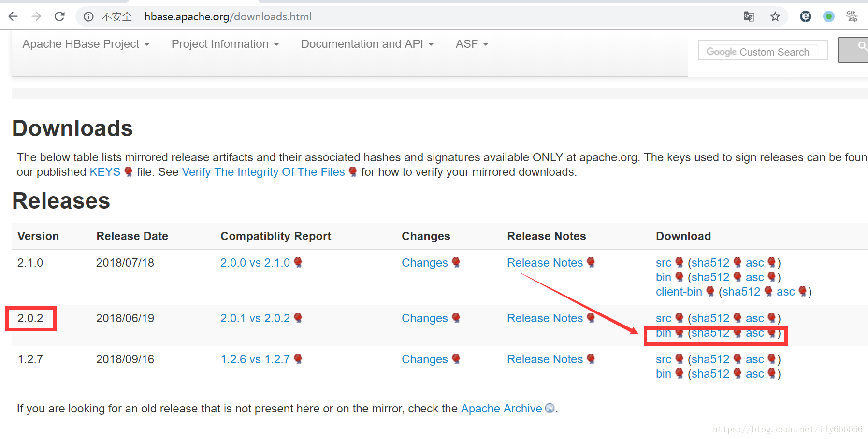Image resolution: width=868 pixels, height=439 pixels.
Task: Select the address bar URL
Action: tap(228, 17)
